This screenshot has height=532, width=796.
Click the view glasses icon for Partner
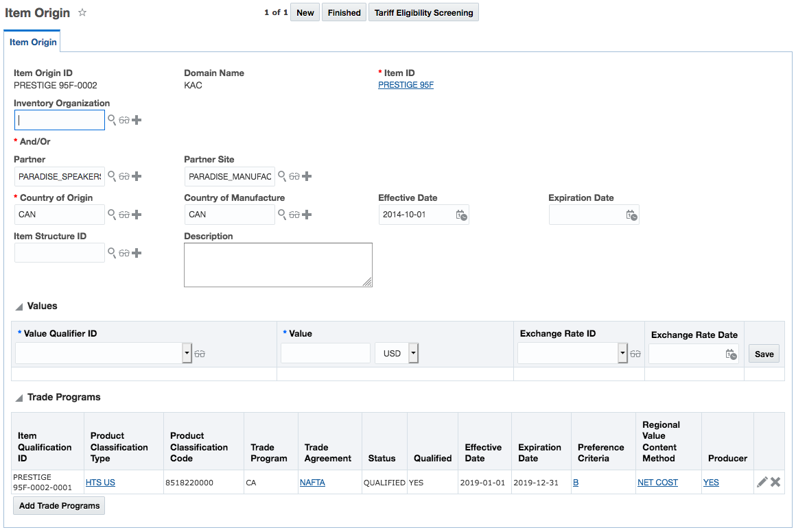(x=124, y=176)
